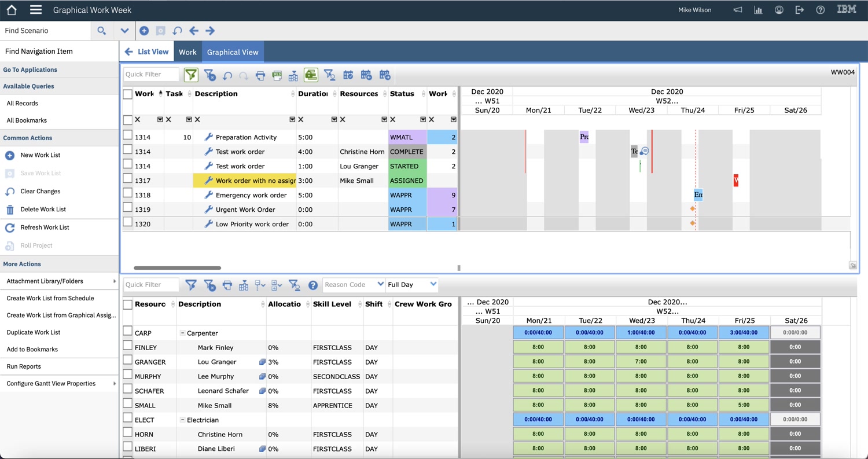Switch to the Work tab
The height and width of the screenshot is (459, 868).
coord(187,52)
